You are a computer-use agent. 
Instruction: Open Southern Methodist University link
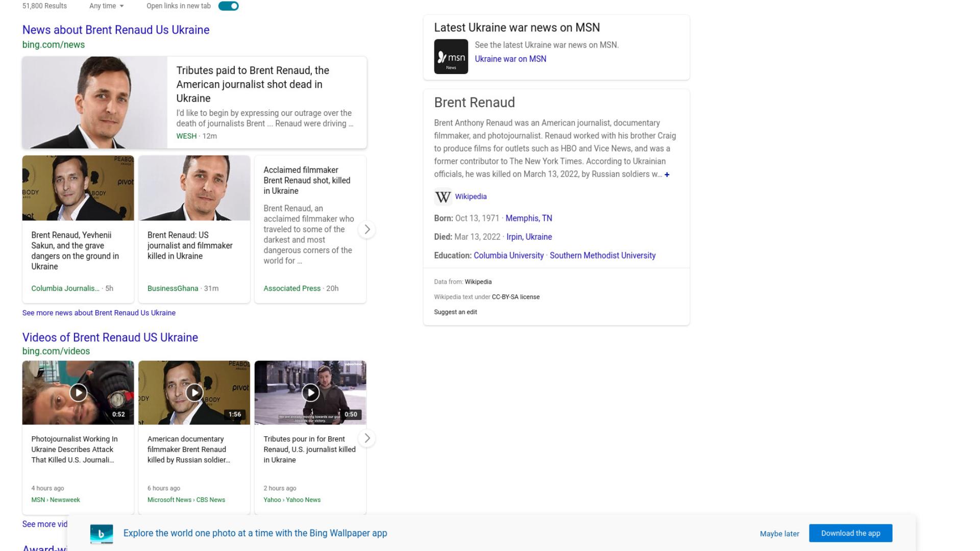pyautogui.click(x=602, y=256)
